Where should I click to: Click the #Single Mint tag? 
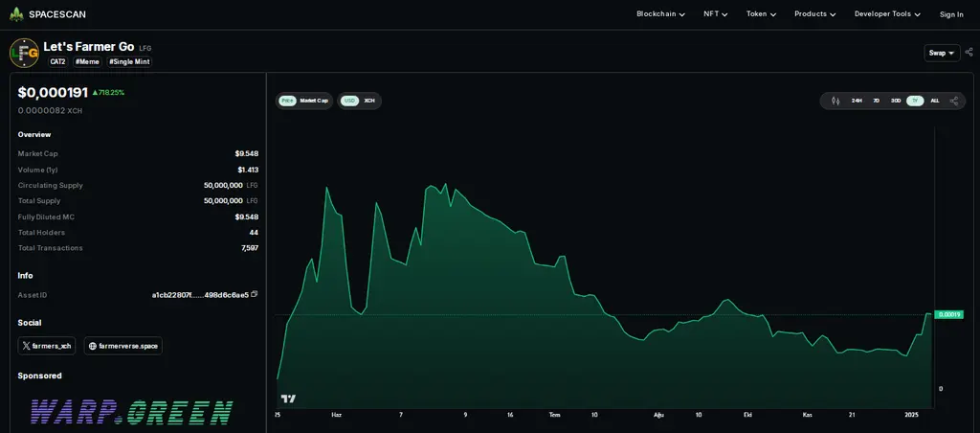129,62
